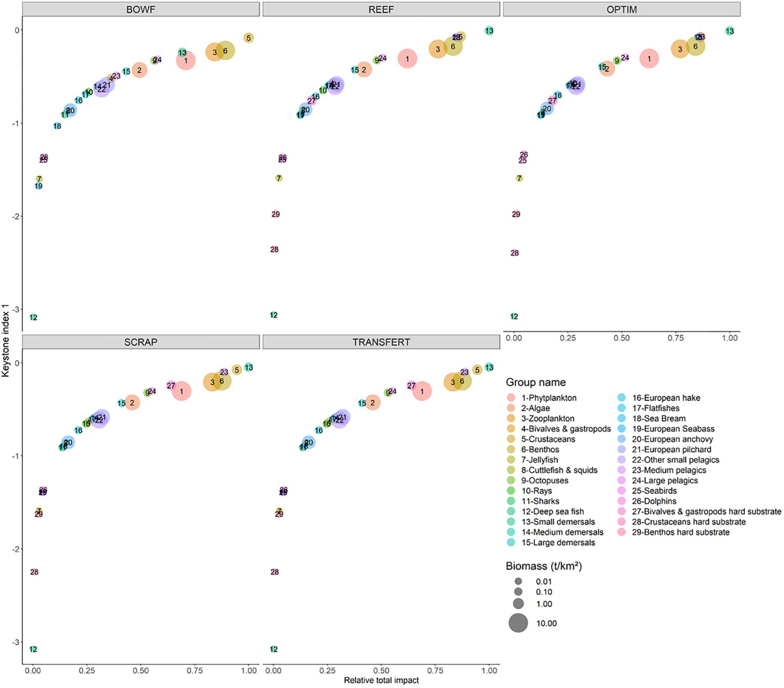Click bubble 18 in the BOWF panel
The width and height of the screenshot is (784, 688).
(57, 126)
